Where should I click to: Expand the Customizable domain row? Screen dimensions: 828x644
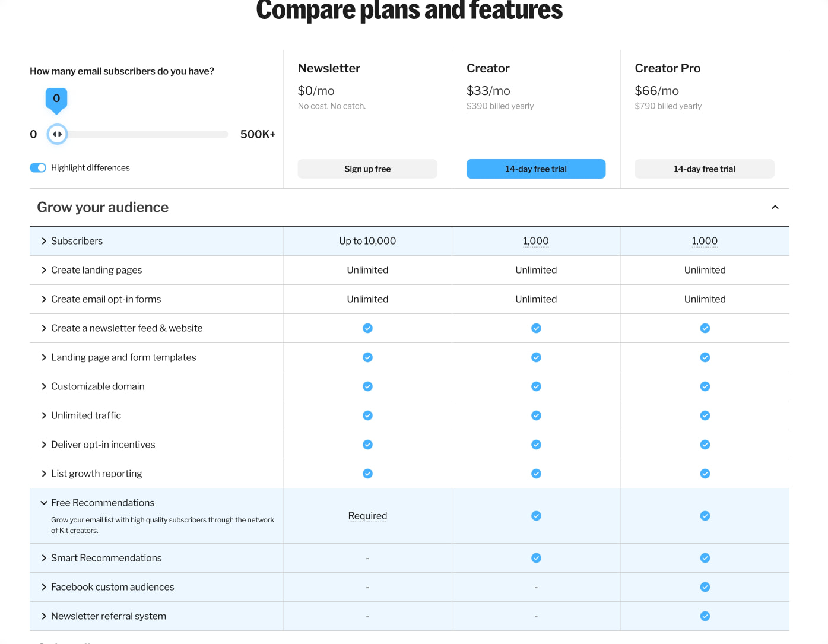44,386
